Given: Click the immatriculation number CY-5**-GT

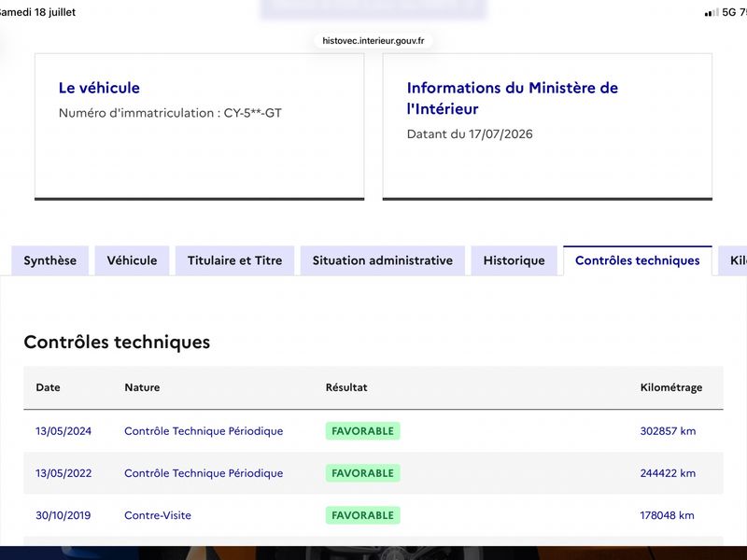Looking at the screenshot, I should tap(252, 113).
